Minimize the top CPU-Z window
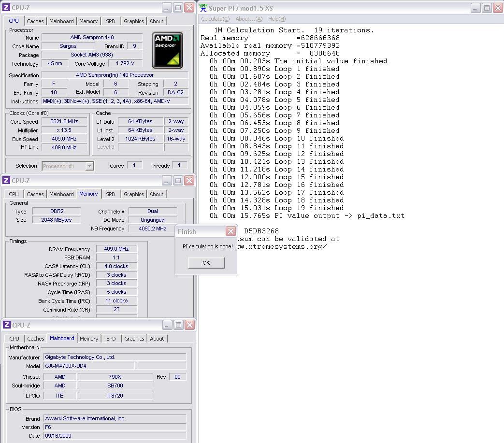Image resolution: width=504 pixels, height=443 pixels. 167,8
